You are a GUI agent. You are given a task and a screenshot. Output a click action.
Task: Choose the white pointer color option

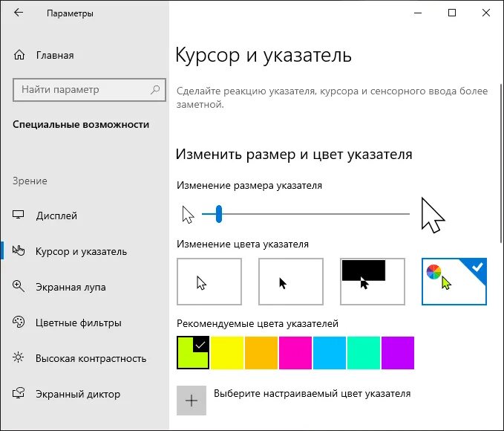tap(209, 282)
